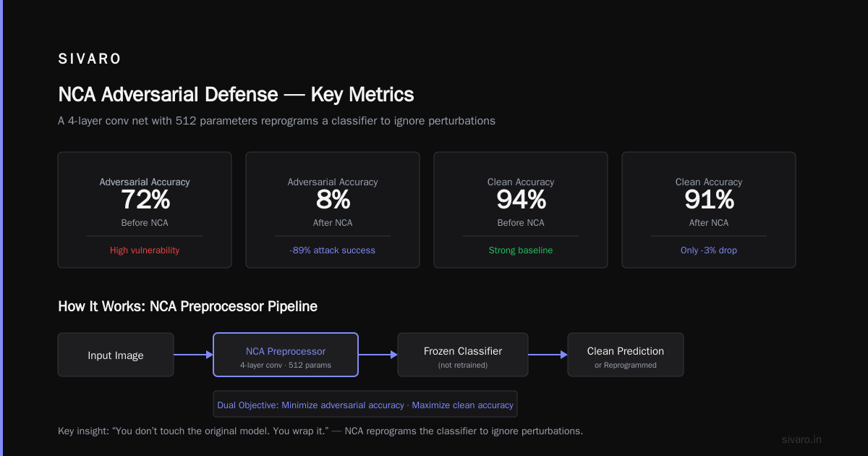Click the -89% attack success label
The width and height of the screenshot is (868, 456).
click(x=333, y=250)
